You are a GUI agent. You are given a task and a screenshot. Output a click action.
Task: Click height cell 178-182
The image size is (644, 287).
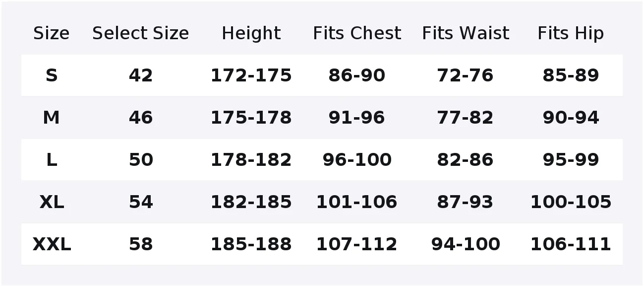coord(251,160)
